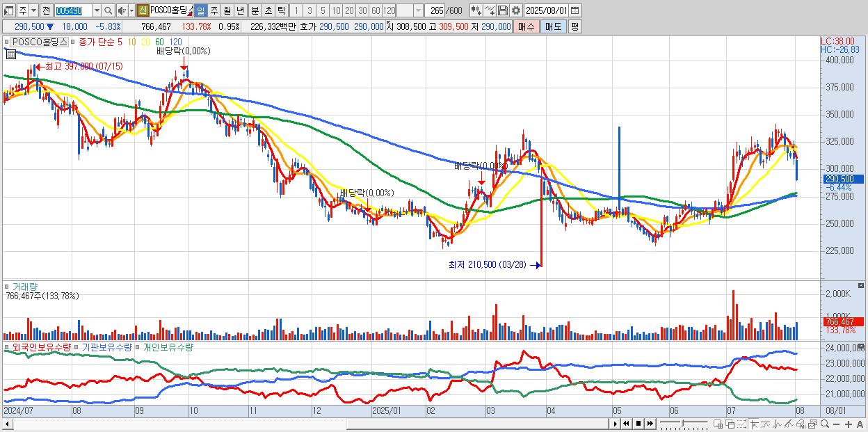Select the 3 interval preset
This screenshot has height=432, width=868.
[310, 10]
